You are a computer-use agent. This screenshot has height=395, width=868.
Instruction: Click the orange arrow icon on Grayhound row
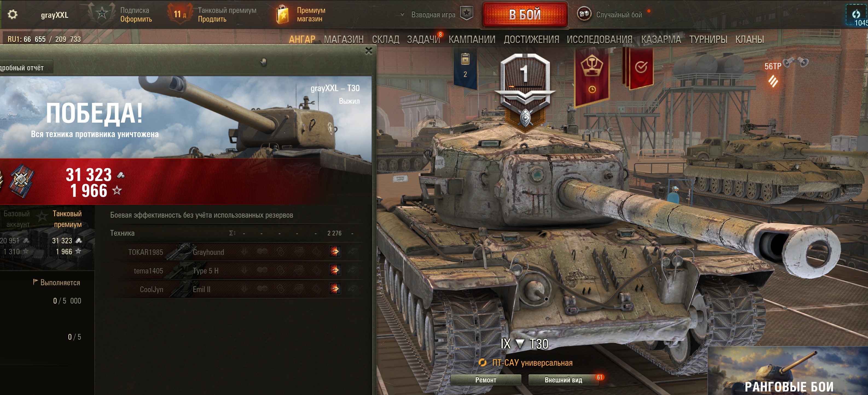point(335,252)
